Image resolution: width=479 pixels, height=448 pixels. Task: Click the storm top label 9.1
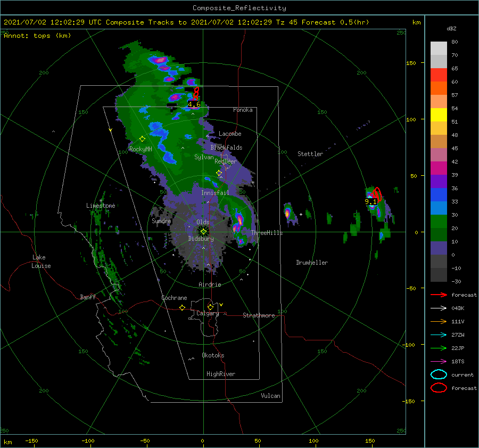click(370, 202)
